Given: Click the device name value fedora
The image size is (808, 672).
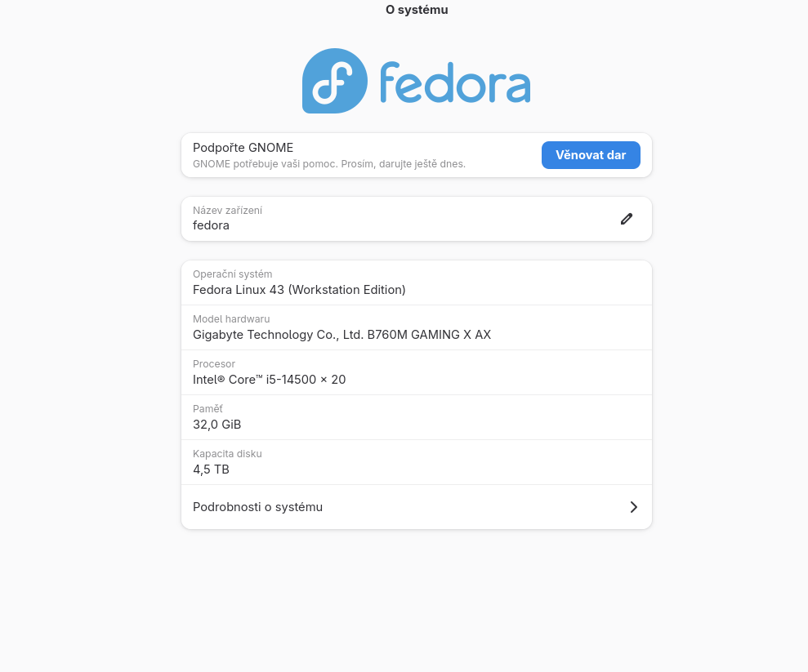Looking at the screenshot, I should click(x=211, y=225).
